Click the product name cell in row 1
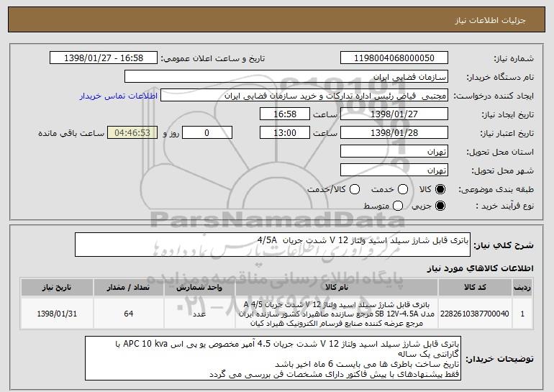Viewport: 554px width, 392px height. tap(337, 314)
